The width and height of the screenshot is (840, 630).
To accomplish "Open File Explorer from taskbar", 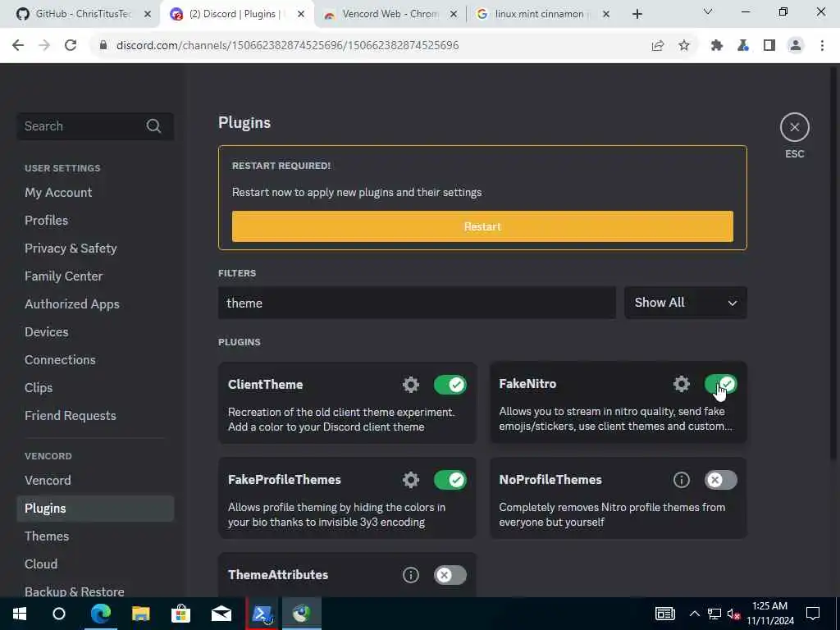I will pyautogui.click(x=141, y=614).
